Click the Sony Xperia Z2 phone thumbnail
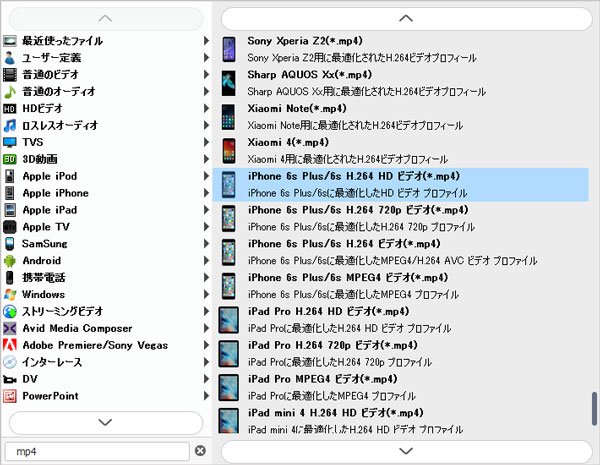Screen dimensions: 600x465 (x=229, y=49)
